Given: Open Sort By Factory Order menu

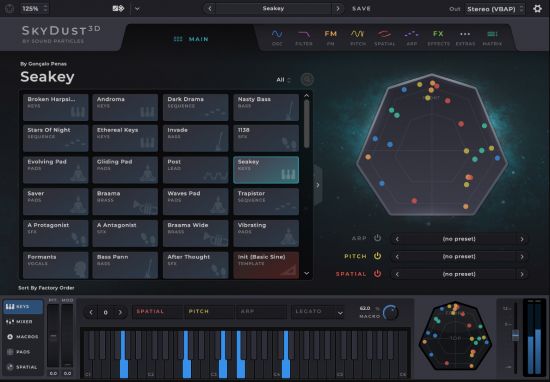Looking at the screenshot, I should (x=46, y=288).
